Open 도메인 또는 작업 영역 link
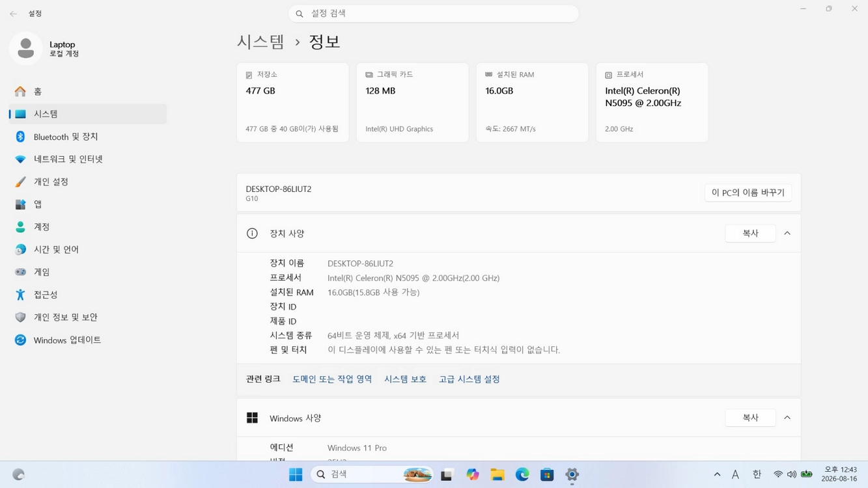 pyautogui.click(x=332, y=379)
